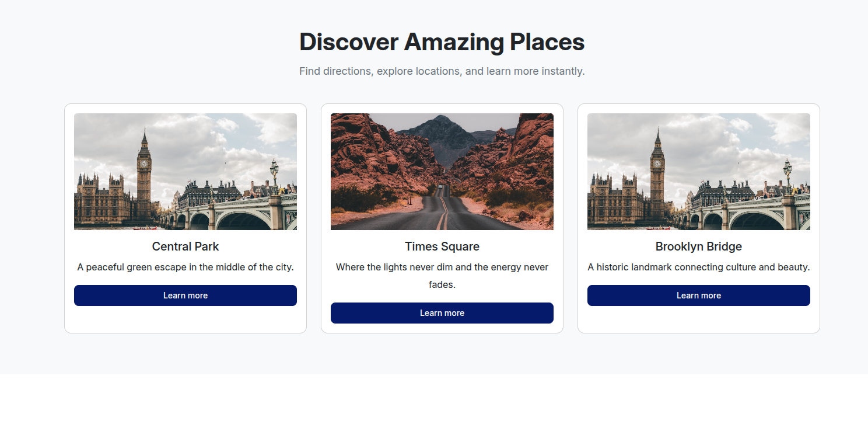The image size is (868, 438).
Task: Click the street lamp in Central Park photo
Action: (274, 170)
